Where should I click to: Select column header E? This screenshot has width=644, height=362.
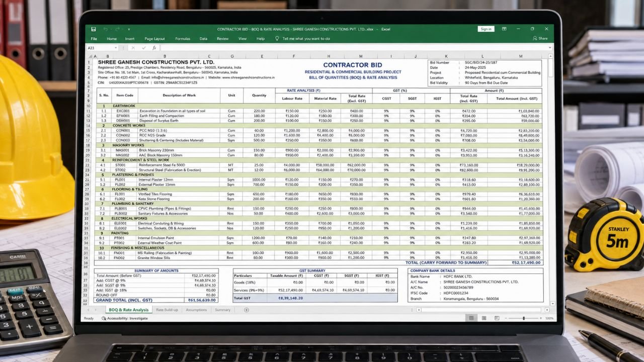click(x=262, y=56)
